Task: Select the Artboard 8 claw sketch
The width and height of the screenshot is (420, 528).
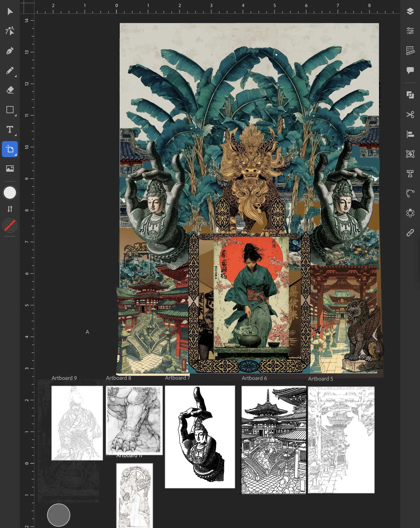Action: [134, 420]
